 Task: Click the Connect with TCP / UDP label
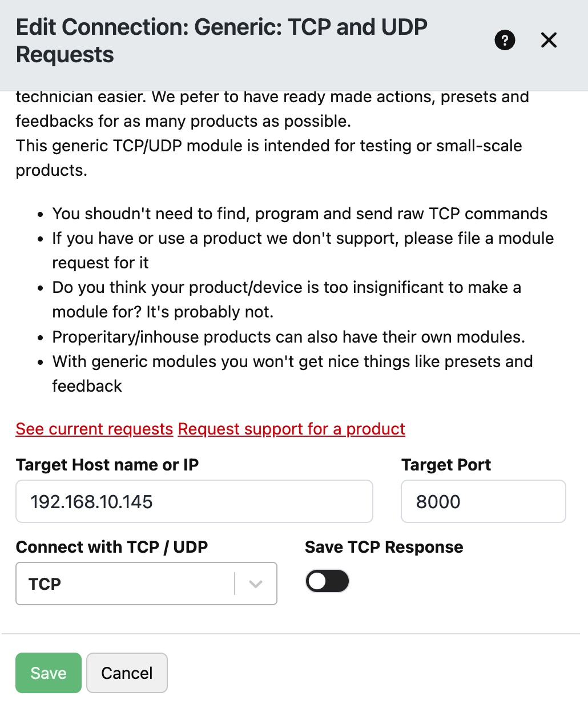click(x=112, y=547)
